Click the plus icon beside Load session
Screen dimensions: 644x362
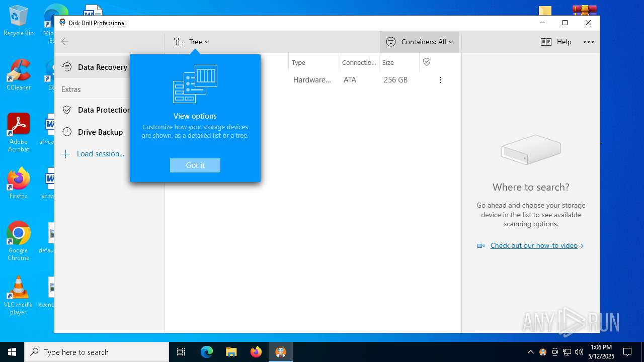65,154
